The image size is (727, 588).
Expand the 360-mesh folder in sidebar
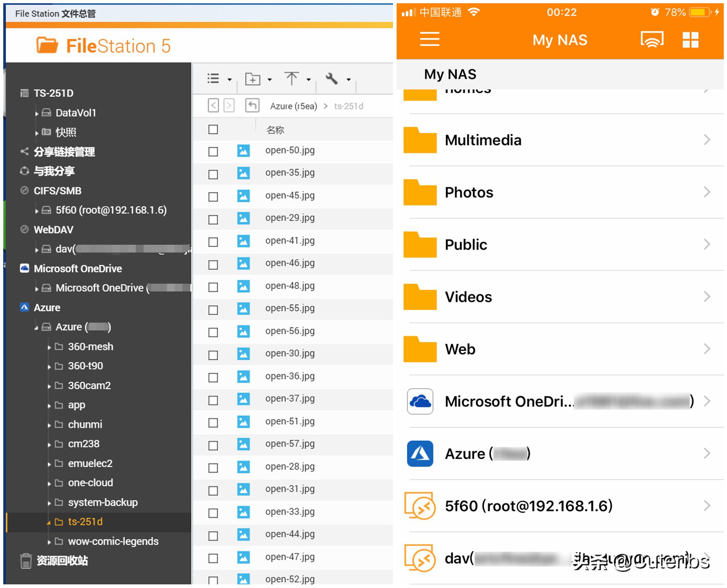click(48, 346)
